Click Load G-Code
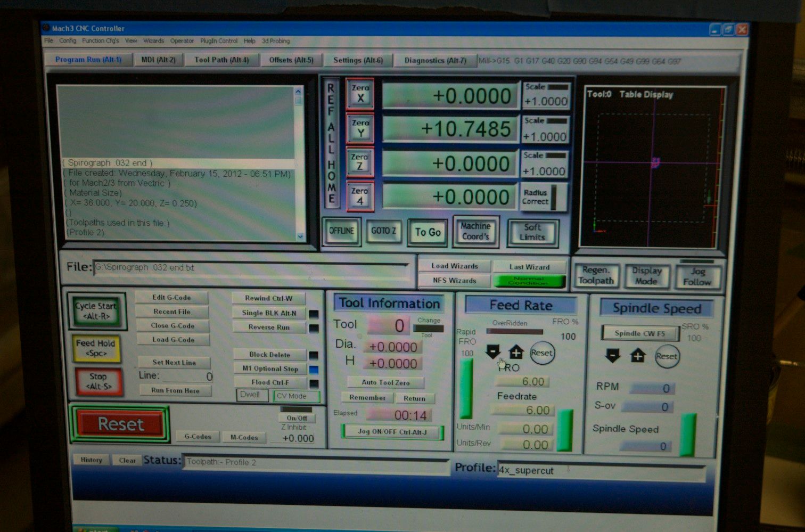This screenshot has width=805, height=532. point(173,340)
